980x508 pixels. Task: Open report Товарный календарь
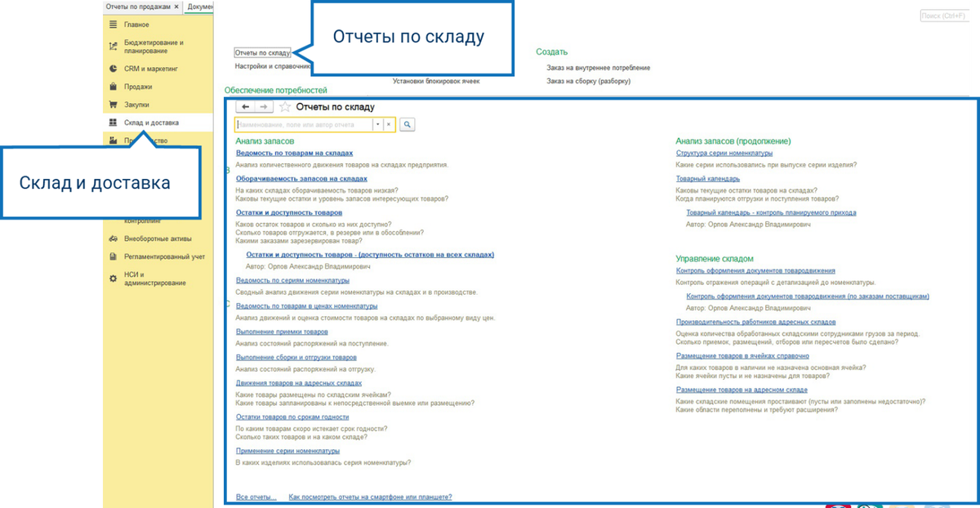point(708,178)
